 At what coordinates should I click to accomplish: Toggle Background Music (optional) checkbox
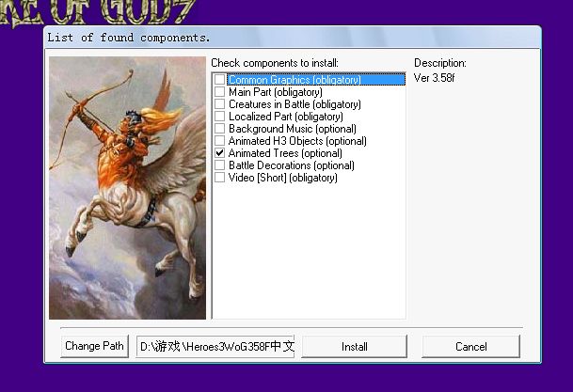tap(219, 129)
